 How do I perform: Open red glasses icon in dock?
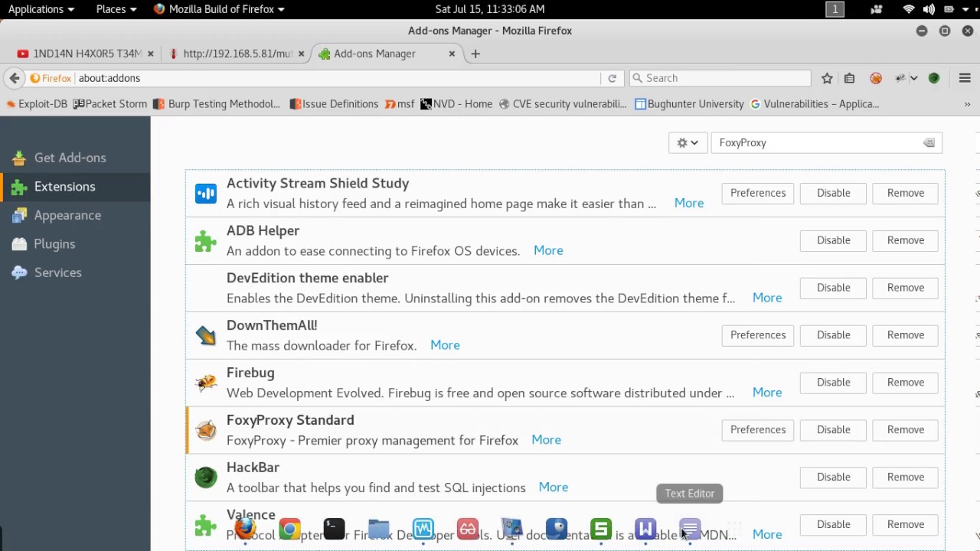pyautogui.click(x=468, y=529)
